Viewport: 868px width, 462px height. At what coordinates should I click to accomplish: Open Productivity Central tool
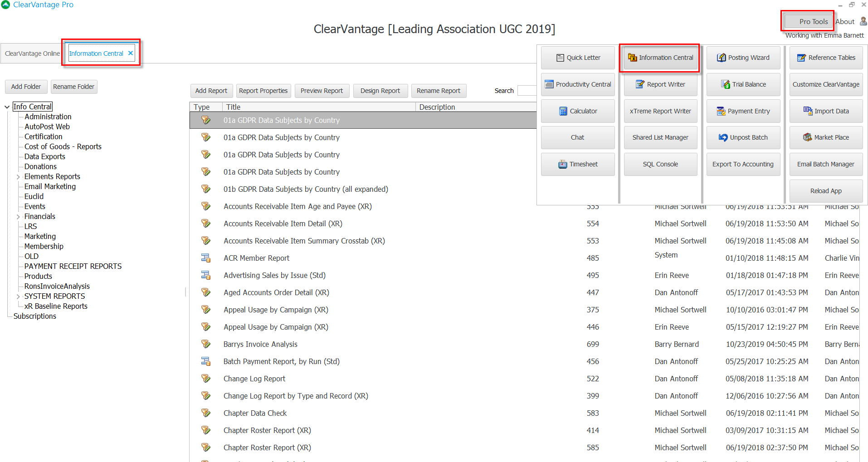coord(578,84)
